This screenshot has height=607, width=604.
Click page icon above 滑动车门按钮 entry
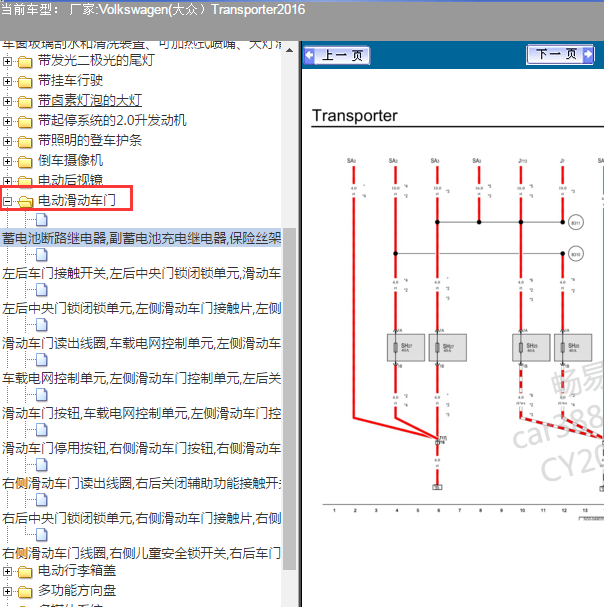41,395
